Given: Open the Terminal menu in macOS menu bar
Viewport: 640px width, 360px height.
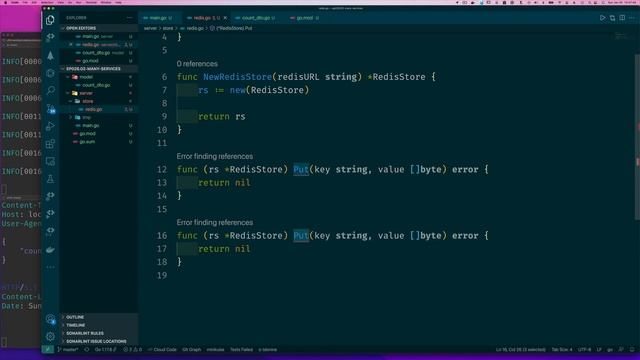Looking at the screenshot, I should click(91, 2).
